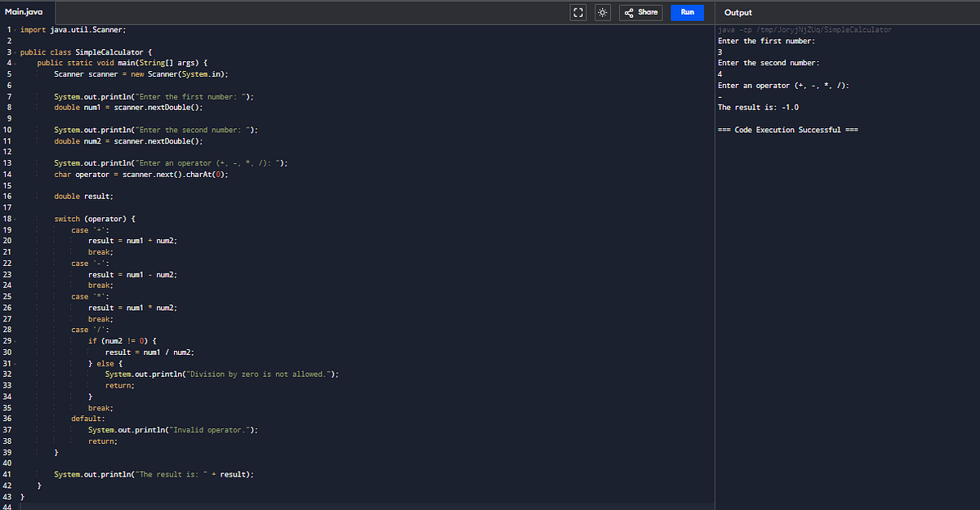
Task: Click line number 1 in the gutter
Action: click(8, 29)
